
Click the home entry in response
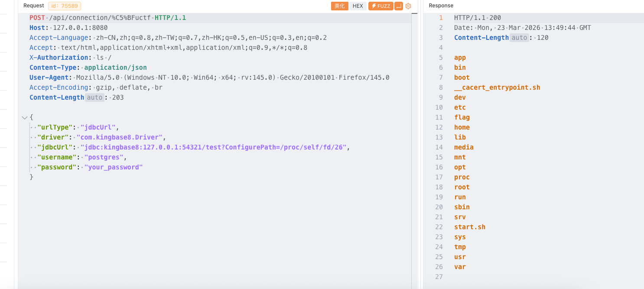[462, 127]
